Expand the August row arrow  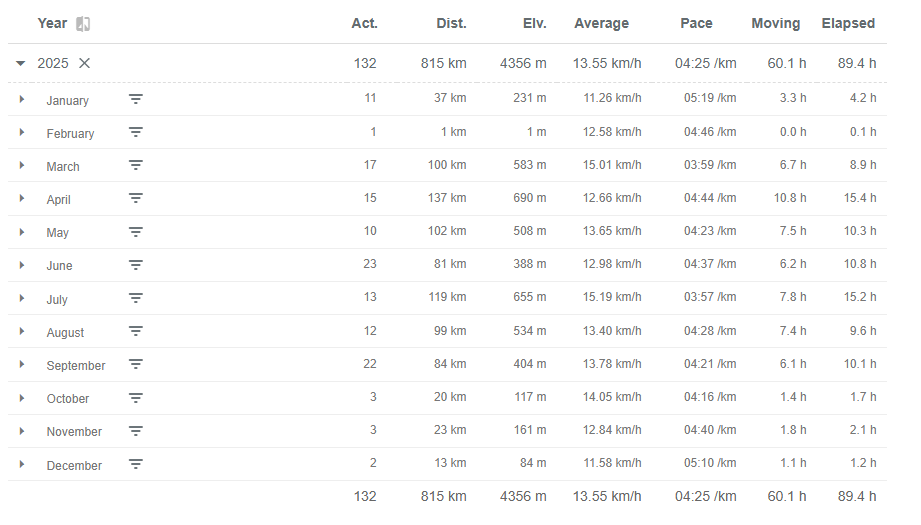[x=22, y=332]
